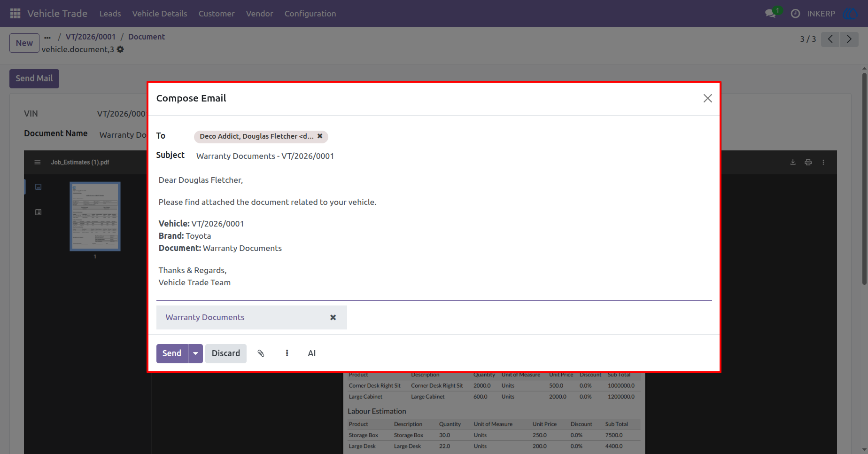Click the INKERP user avatar icon
The height and width of the screenshot is (454, 868).
click(851, 14)
